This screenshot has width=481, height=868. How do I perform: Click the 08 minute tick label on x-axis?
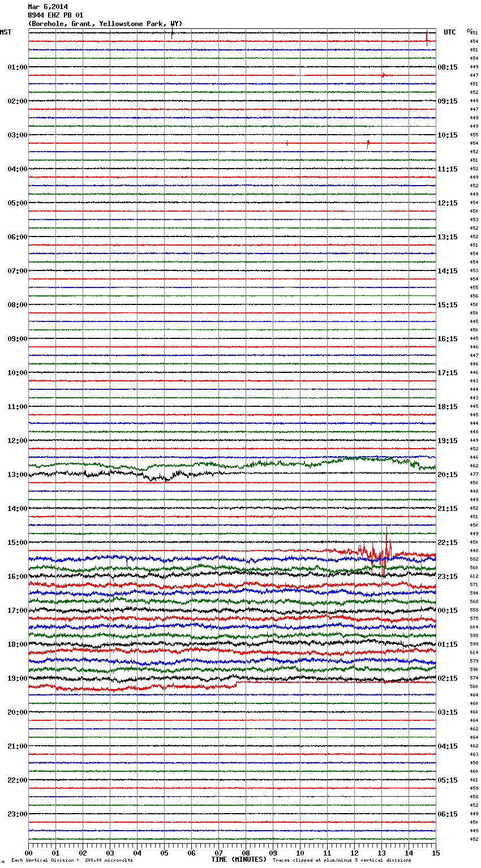(x=246, y=853)
